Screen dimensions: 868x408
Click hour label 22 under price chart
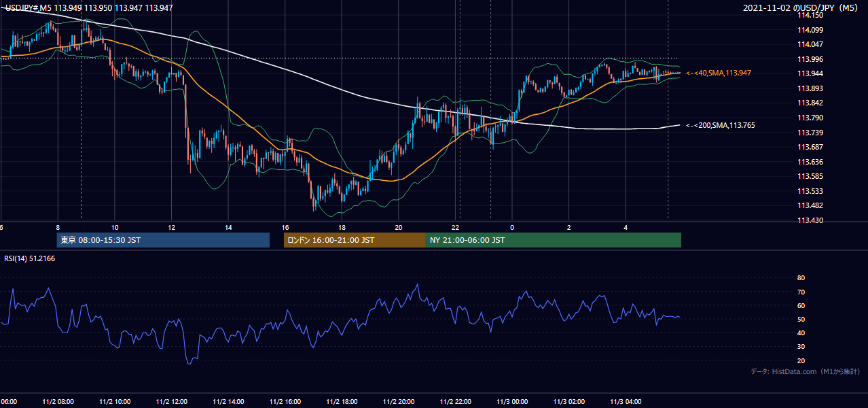click(456, 228)
